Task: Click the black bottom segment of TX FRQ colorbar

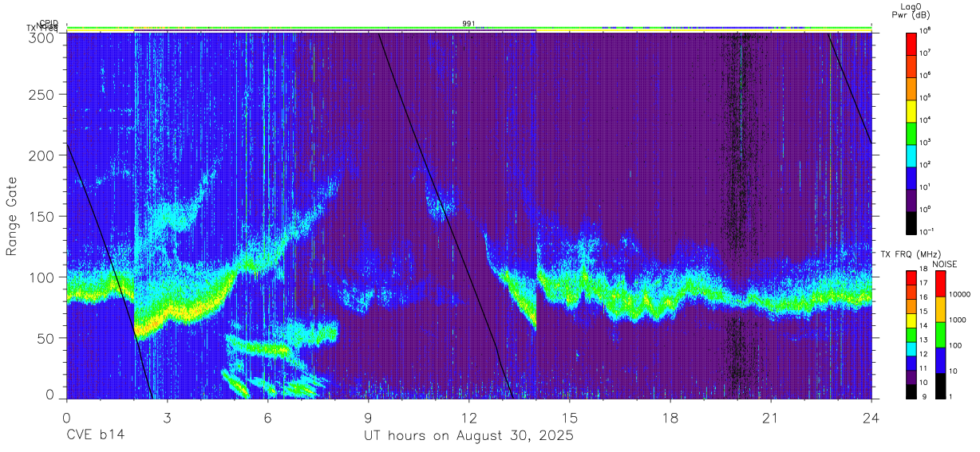Action: 912,390
